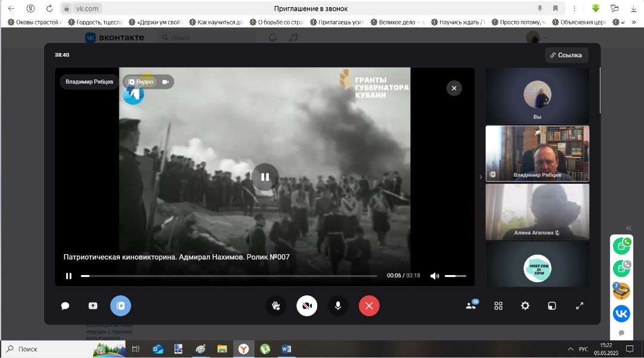This screenshot has width=644, height=358.
Task: Collapse the right widget panel chevrons
Action: point(628,228)
